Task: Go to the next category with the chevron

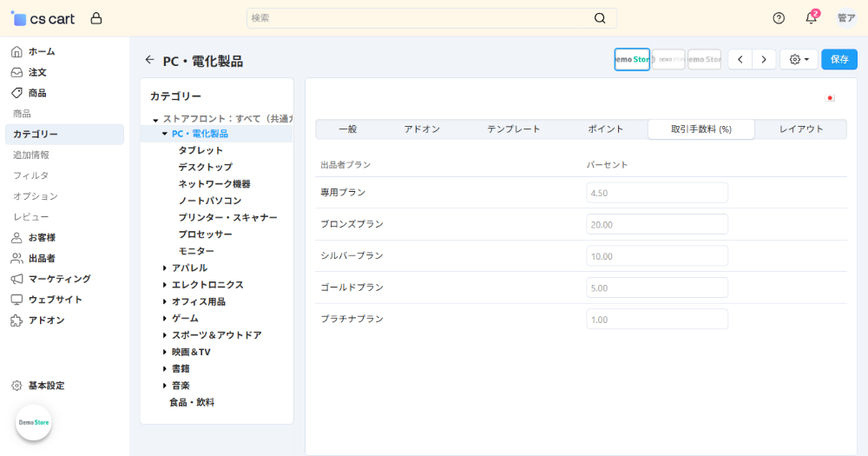Action: click(764, 59)
